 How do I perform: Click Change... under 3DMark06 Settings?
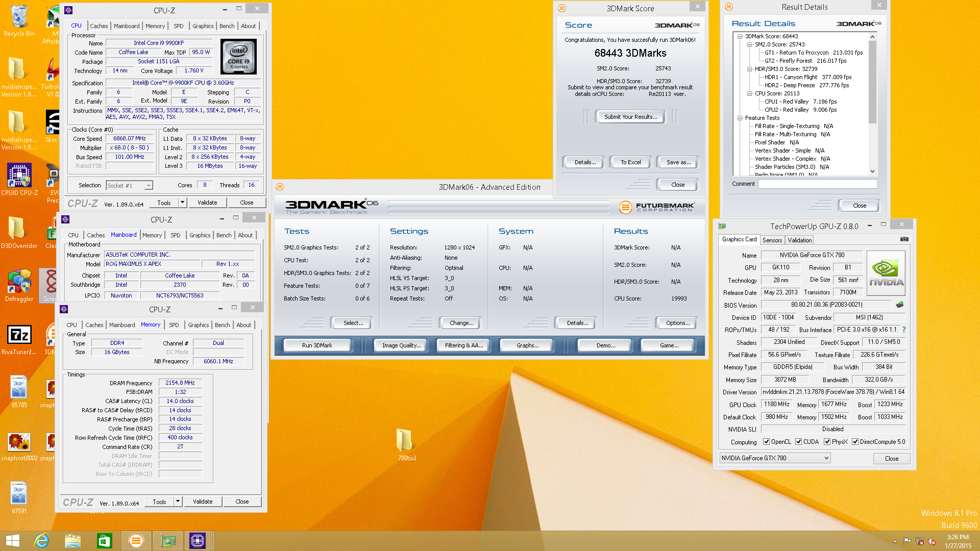pos(461,323)
